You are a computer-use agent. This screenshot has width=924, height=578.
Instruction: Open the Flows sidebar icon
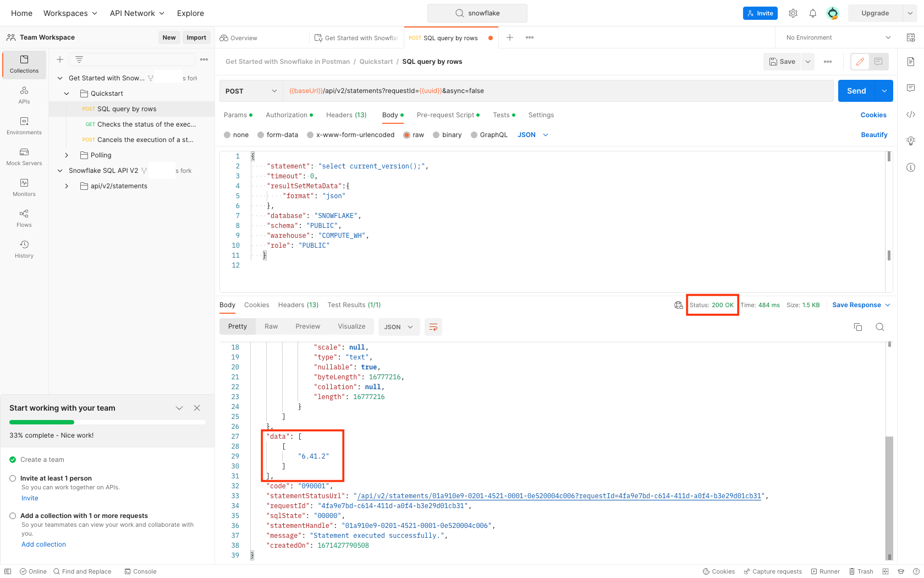(x=24, y=218)
